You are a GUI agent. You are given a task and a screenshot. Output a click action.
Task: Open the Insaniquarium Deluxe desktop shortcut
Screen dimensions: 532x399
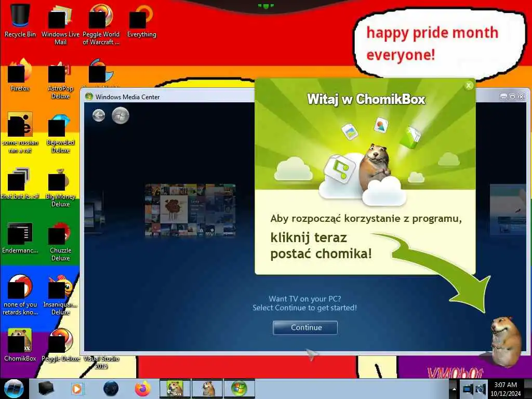point(60,295)
